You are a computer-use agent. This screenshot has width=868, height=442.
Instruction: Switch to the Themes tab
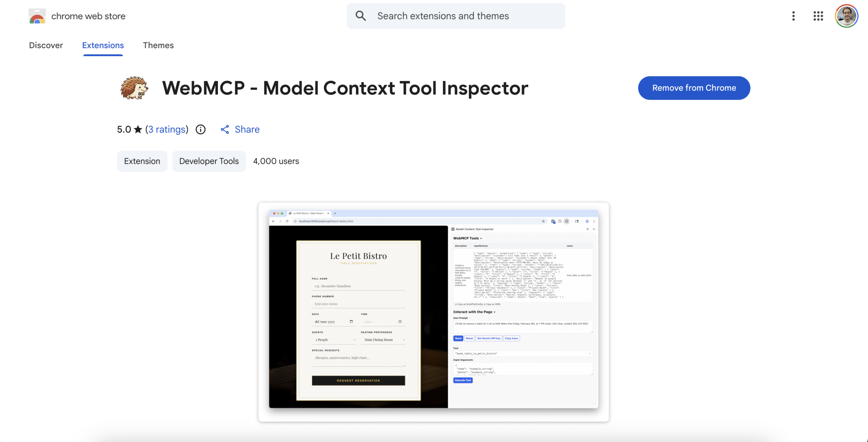pos(158,45)
